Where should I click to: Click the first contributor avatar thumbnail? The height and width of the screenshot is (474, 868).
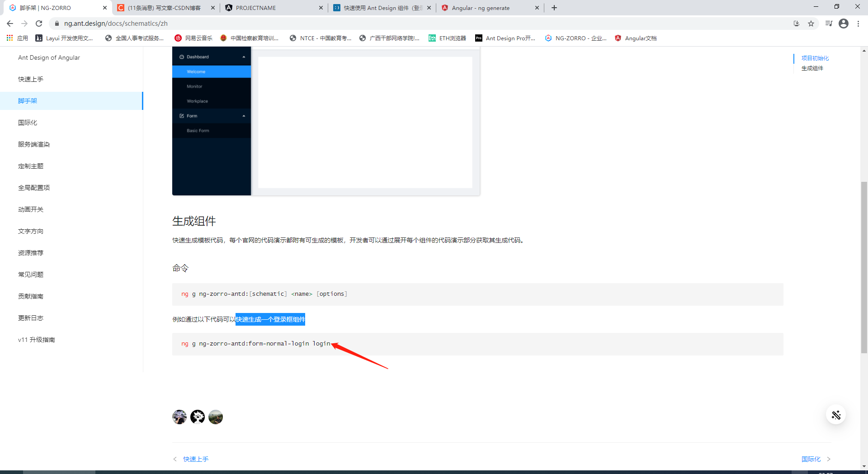tap(179, 417)
